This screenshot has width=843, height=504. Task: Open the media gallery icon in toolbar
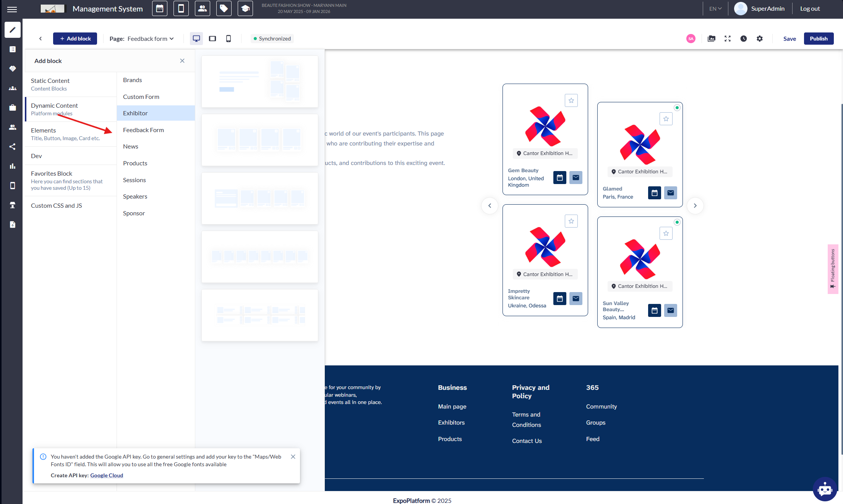click(711, 39)
